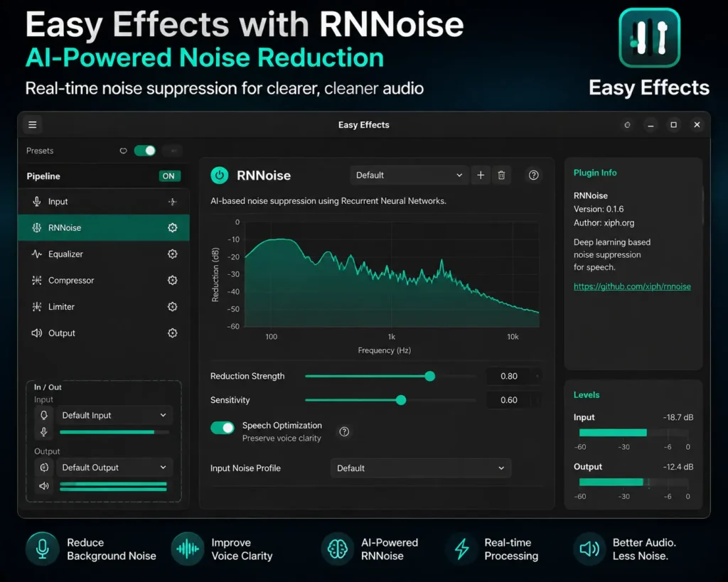Click output device icon next to Default Output
The width and height of the screenshot is (728, 582).
click(x=44, y=468)
